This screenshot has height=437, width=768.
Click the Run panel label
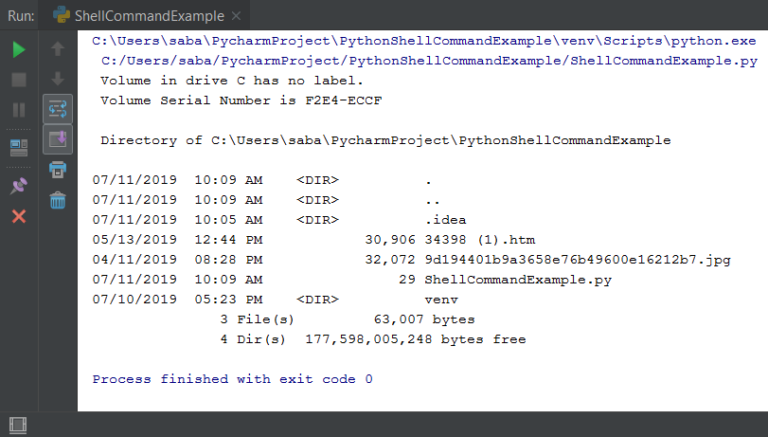click(21, 16)
